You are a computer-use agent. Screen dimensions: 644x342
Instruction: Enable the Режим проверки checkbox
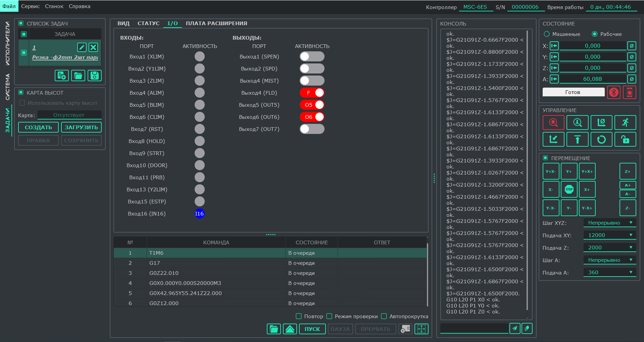(329, 316)
